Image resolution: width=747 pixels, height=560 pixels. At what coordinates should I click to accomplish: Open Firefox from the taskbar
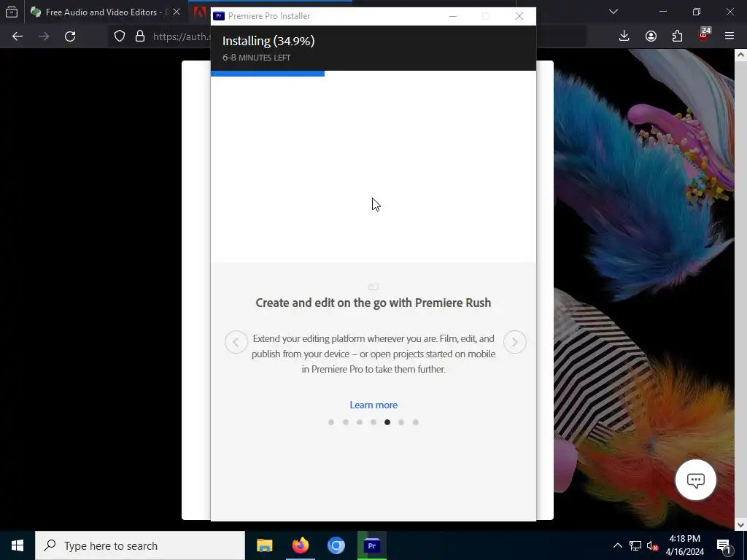pos(300,545)
